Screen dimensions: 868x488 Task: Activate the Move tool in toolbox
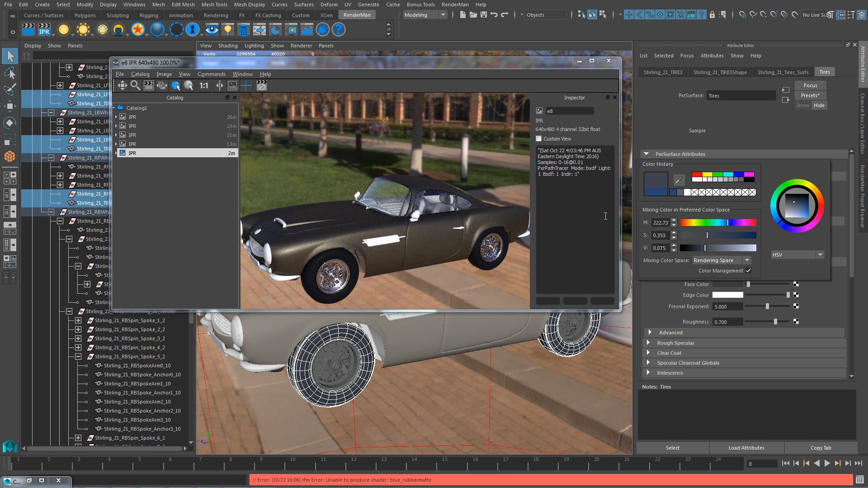pos(10,106)
